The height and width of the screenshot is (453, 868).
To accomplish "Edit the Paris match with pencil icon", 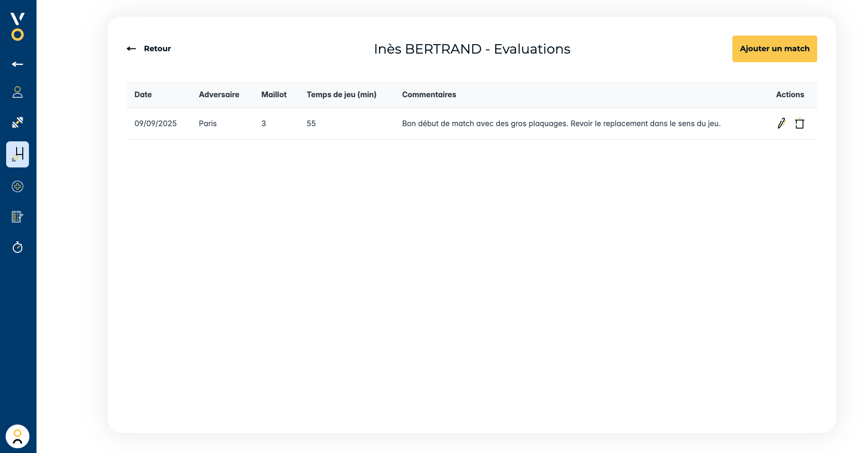I will 781,123.
